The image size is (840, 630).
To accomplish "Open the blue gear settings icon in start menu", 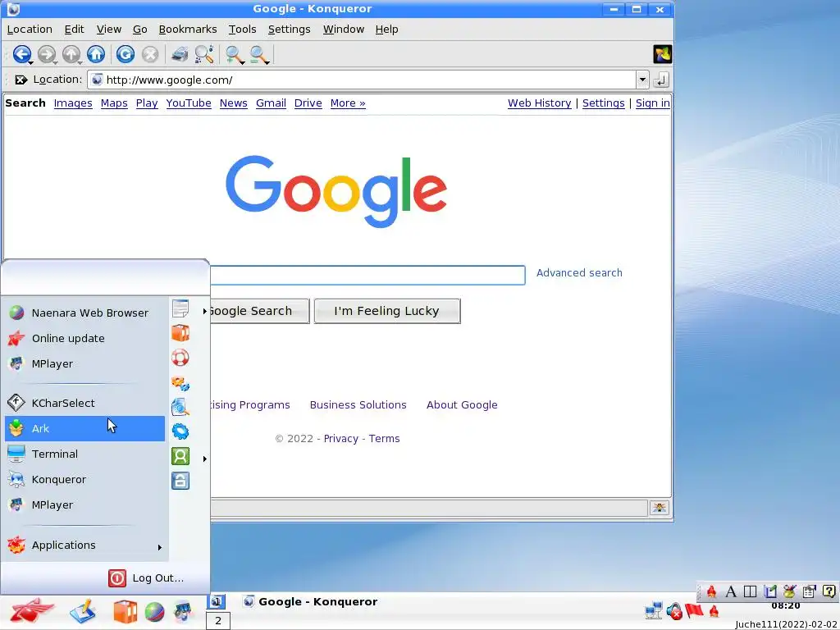I will point(180,431).
